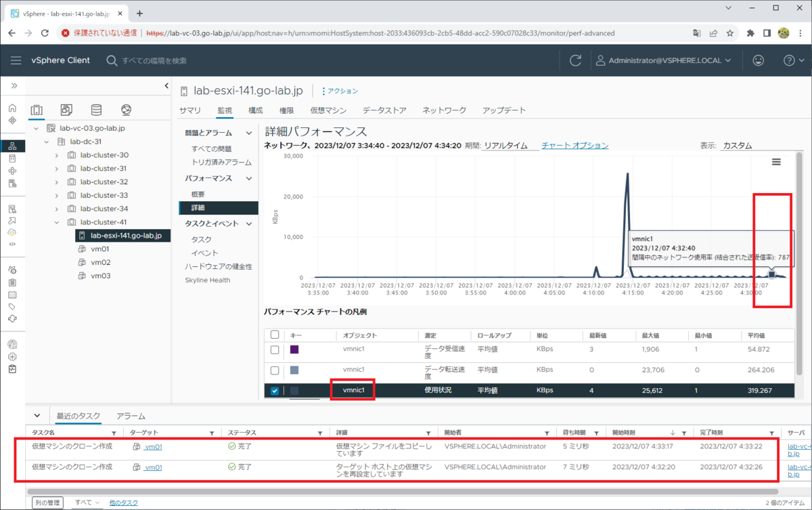Image resolution: width=812 pixels, height=510 pixels.
Task: Toggle the select-all legend header checkbox
Action: click(275, 335)
